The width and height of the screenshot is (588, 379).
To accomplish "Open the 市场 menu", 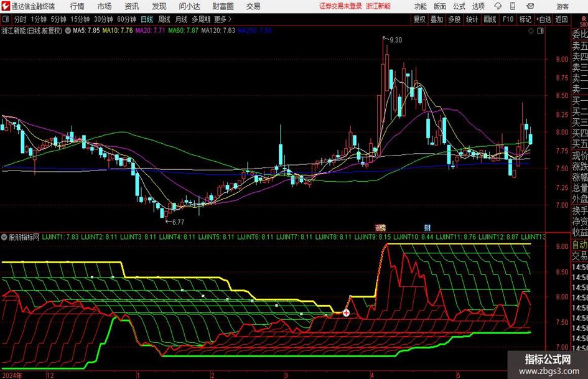I will [x=105, y=6].
